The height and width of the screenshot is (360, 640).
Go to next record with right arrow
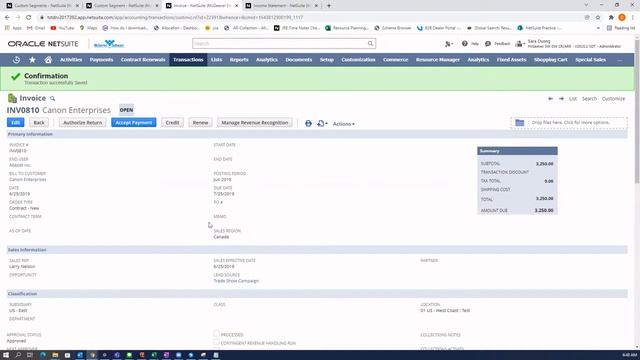561,99
